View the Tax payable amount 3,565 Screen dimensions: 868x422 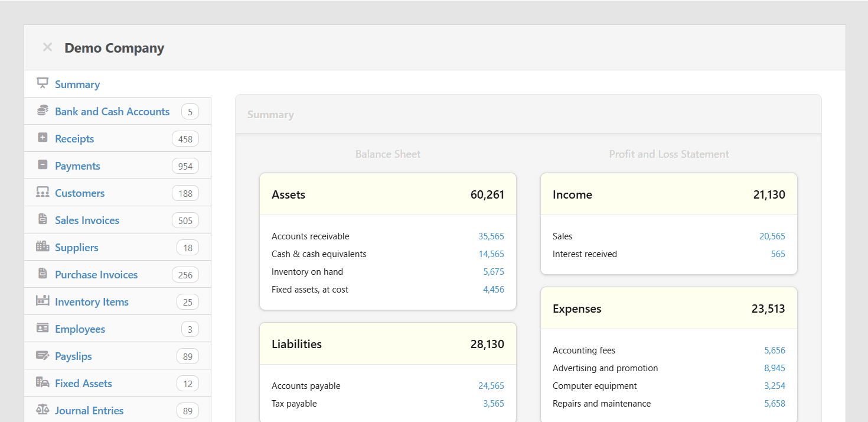point(495,403)
